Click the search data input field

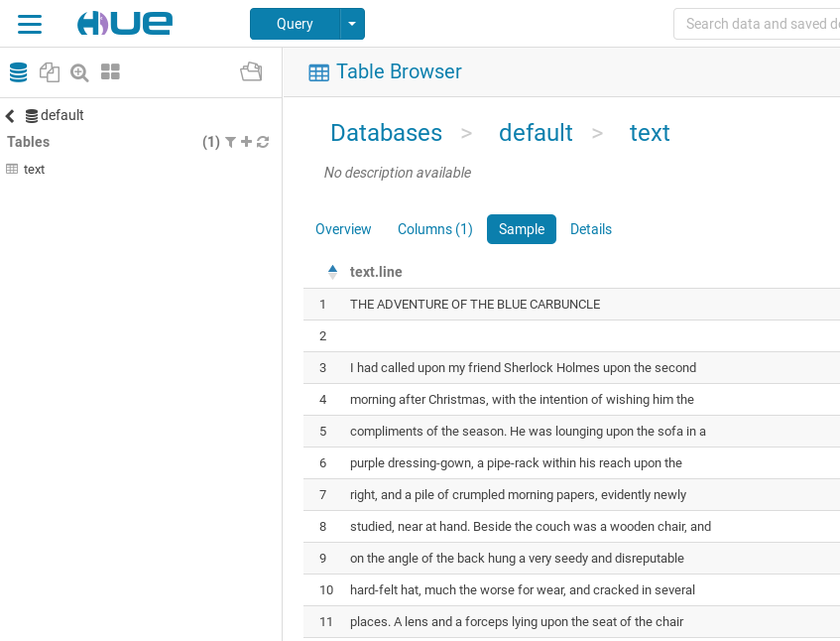tap(764, 24)
